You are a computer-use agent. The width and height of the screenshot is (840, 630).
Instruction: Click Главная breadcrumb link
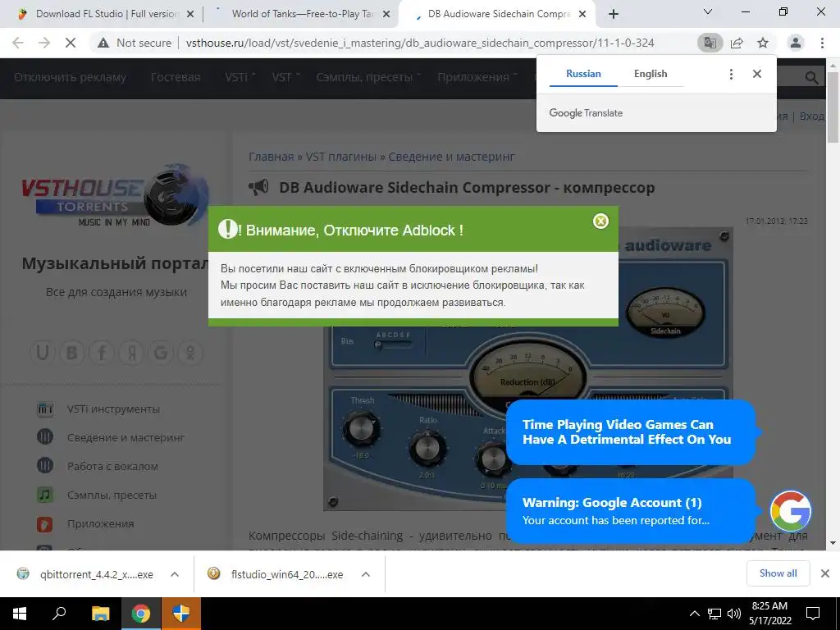(271, 157)
